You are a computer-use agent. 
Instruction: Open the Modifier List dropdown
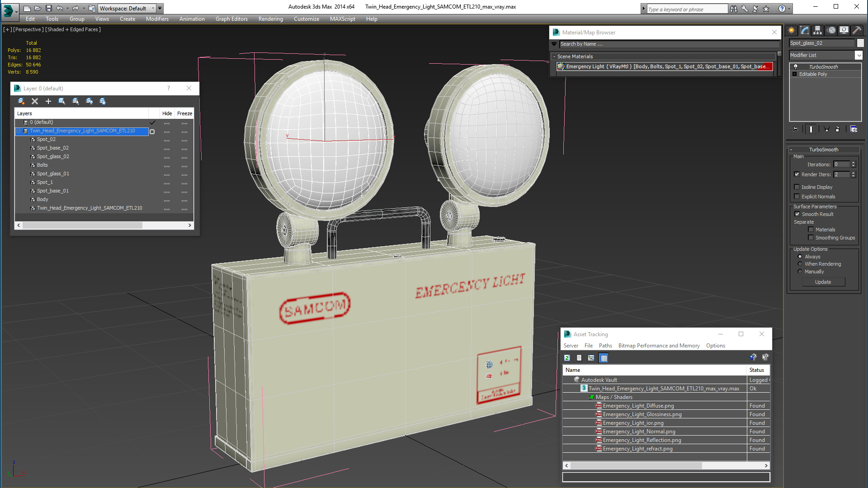coord(859,55)
